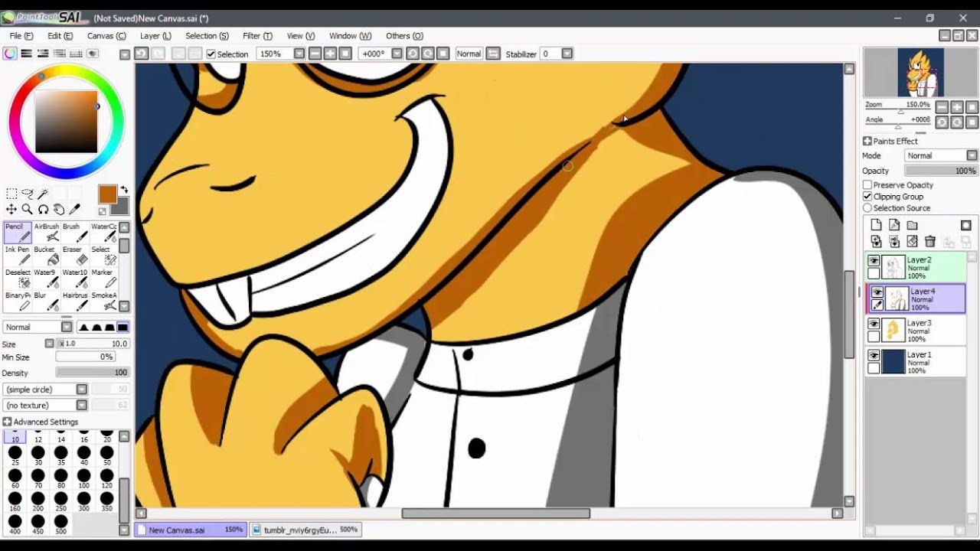The width and height of the screenshot is (980, 551).
Task: Create a new layer folder
Action: [x=912, y=225]
